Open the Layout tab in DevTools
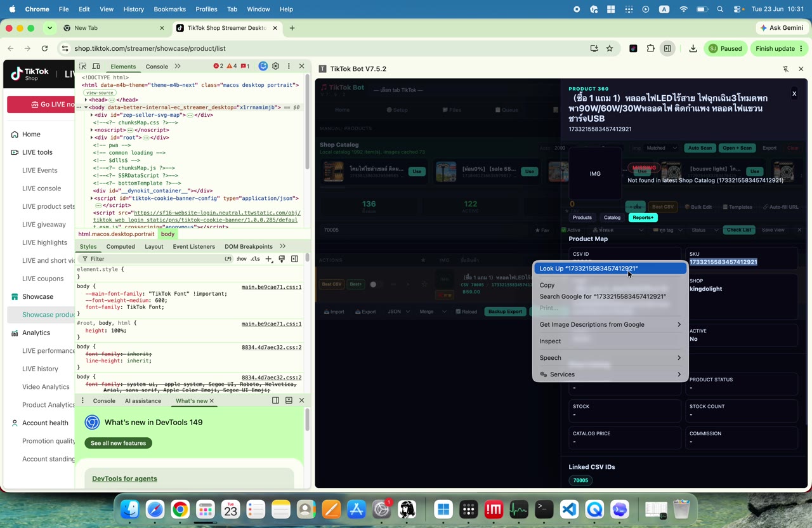 pos(154,246)
